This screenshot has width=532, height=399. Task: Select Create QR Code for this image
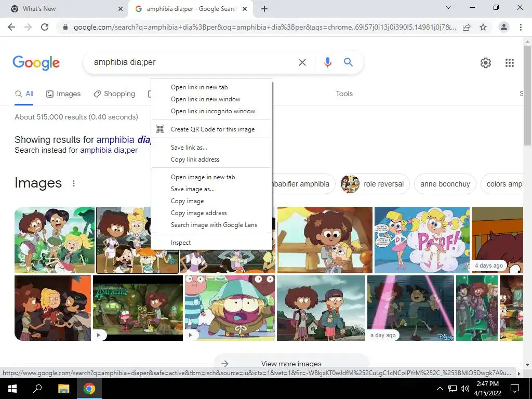click(211, 129)
